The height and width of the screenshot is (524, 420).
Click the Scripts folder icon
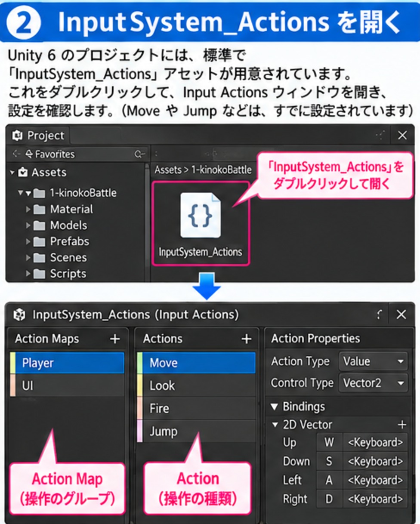pyautogui.click(x=39, y=274)
